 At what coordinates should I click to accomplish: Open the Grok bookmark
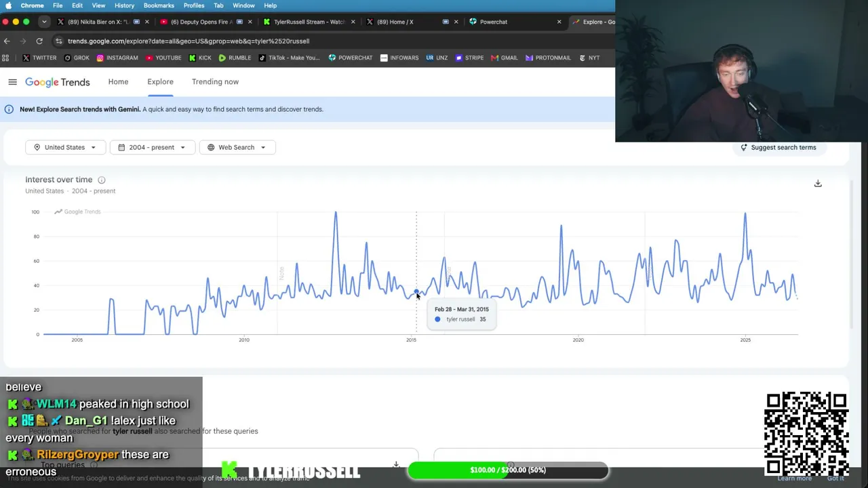tap(77, 58)
